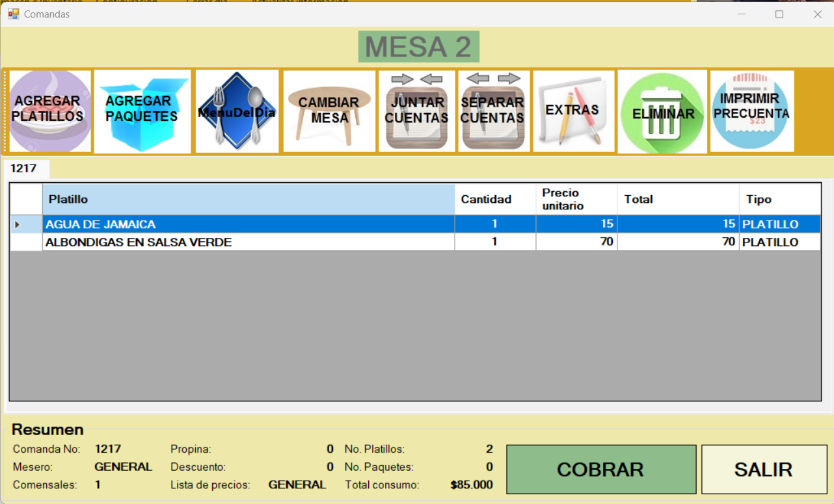Open Juntar Cuentas to merge bills
Screen dimensions: 834x504
coord(416,111)
